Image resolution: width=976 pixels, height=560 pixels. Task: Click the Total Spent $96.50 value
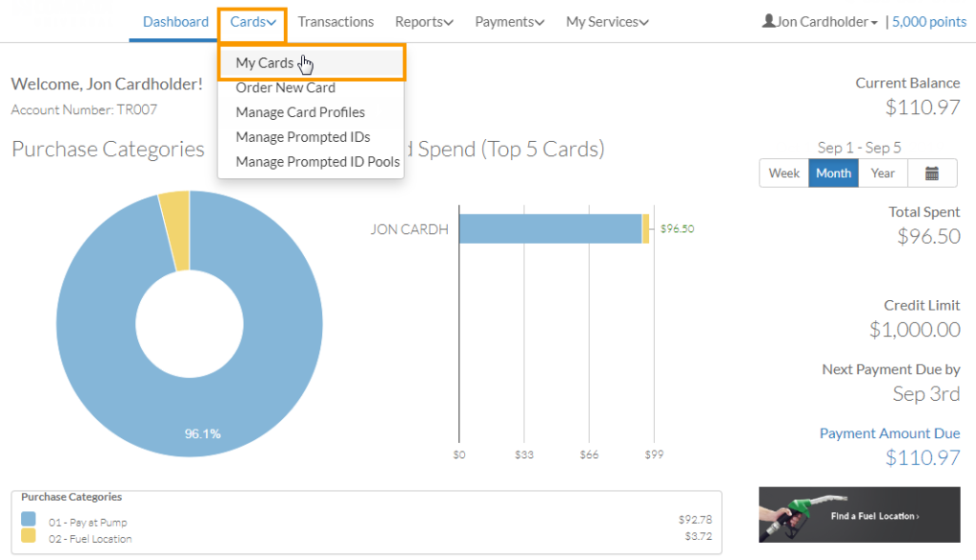[928, 236]
